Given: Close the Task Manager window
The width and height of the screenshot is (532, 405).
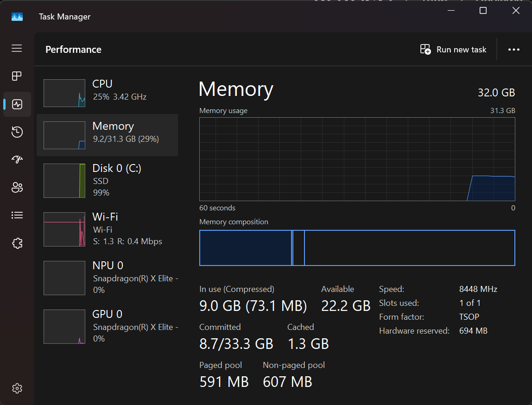Looking at the screenshot, I should click(516, 11).
